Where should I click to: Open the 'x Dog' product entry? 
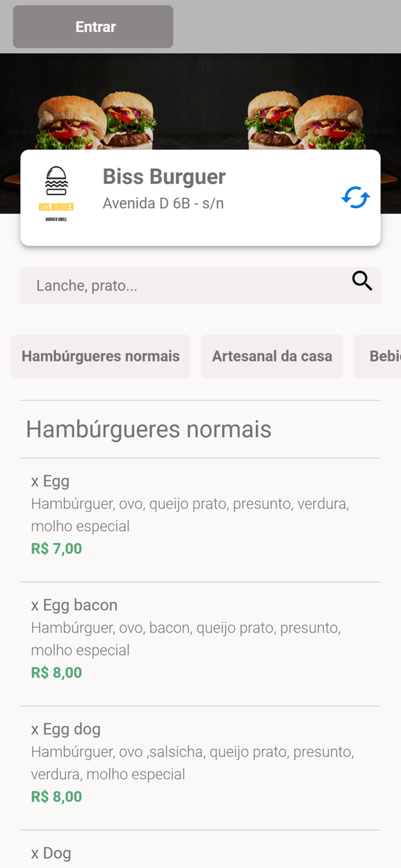pyautogui.click(x=51, y=852)
